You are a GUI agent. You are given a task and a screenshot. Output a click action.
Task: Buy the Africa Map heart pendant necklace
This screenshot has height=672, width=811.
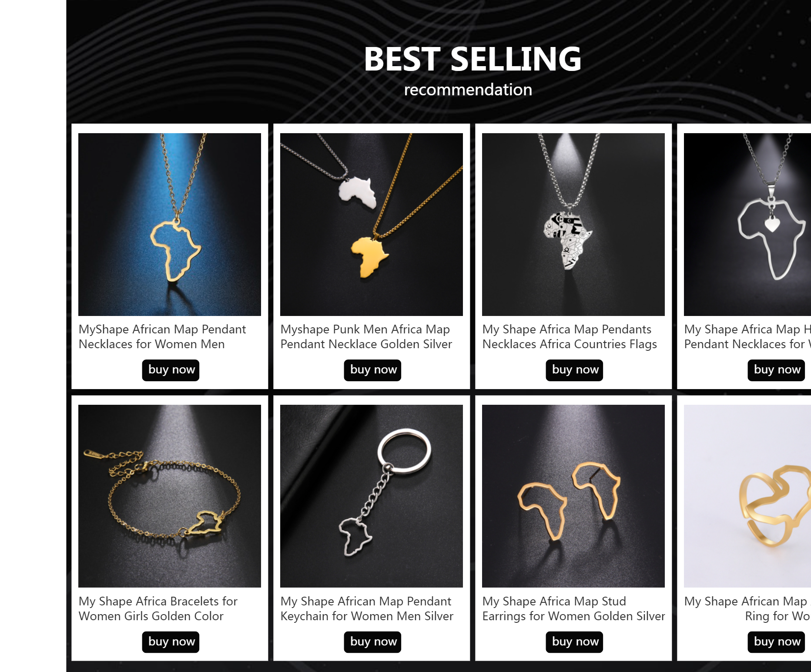point(776,370)
